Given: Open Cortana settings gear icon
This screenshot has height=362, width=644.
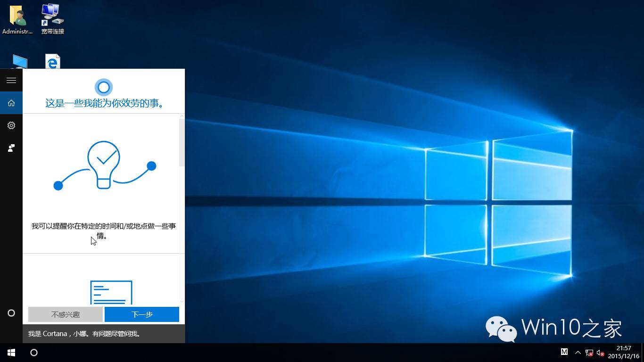Looking at the screenshot, I should pyautogui.click(x=11, y=125).
